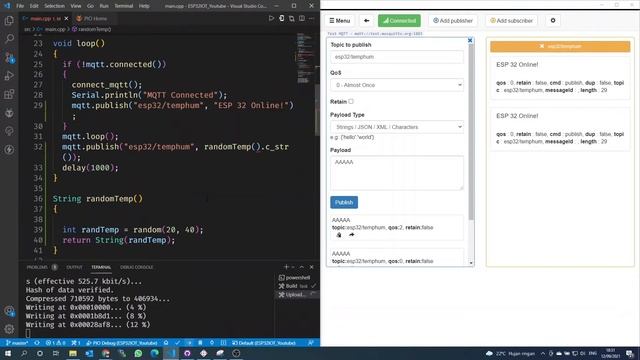Open the Explorer view in VS Code activity bar
640x360 pixels.
pyautogui.click(x=9, y=20)
